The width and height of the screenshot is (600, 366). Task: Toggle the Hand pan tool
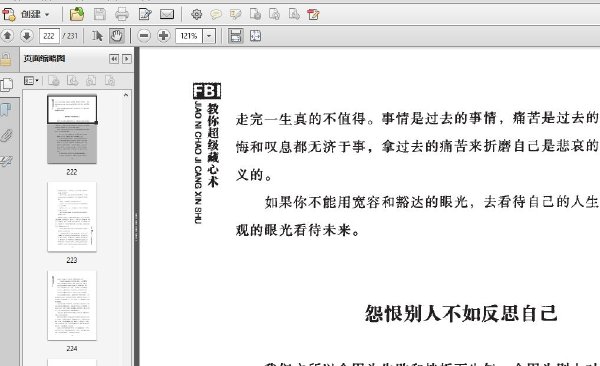point(117,36)
